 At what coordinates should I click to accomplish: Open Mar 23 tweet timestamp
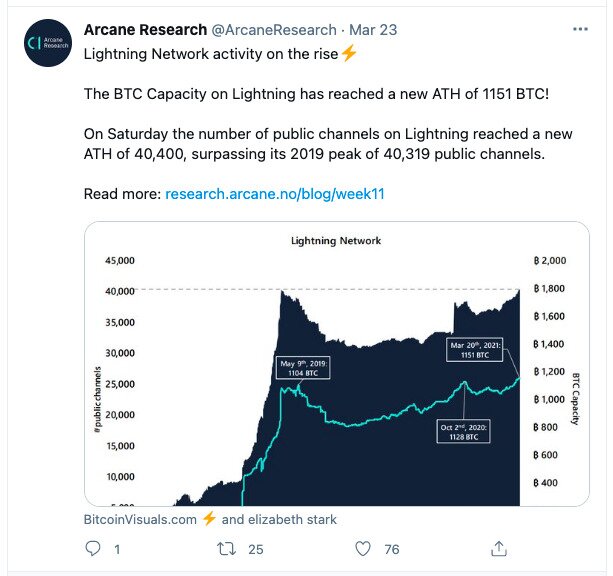(x=373, y=30)
